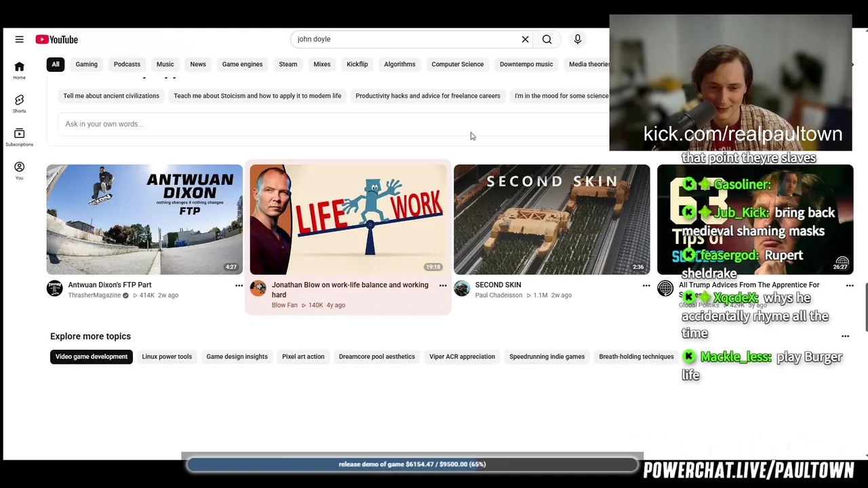Select Breath-holding techniques topic
Viewport: 868px width, 488px height.
(x=636, y=357)
